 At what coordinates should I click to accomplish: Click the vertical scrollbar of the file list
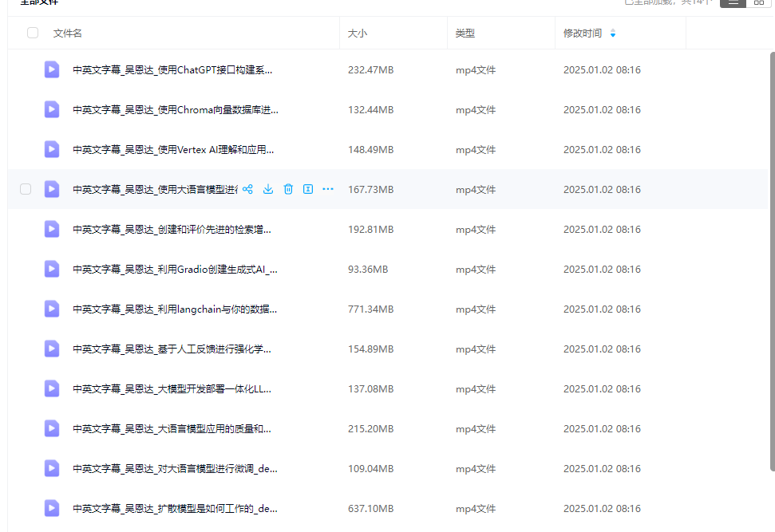pyautogui.click(x=773, y=261)
